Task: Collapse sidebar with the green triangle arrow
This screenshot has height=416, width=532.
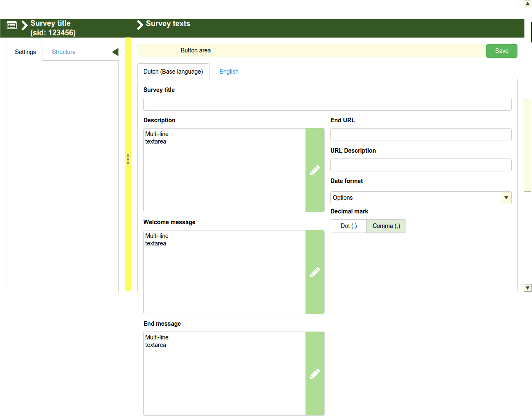Action: pyautogui.click(x=115, y=52)
